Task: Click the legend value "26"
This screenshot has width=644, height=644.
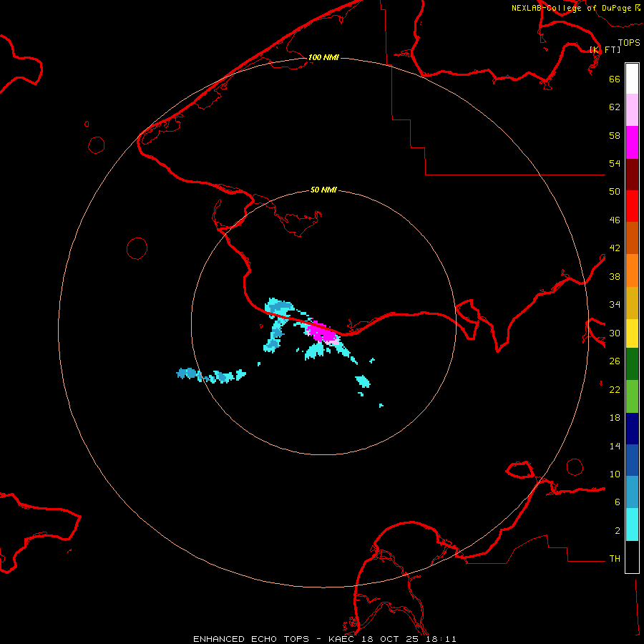Action: pyautogui.click(x=615, y=361)
